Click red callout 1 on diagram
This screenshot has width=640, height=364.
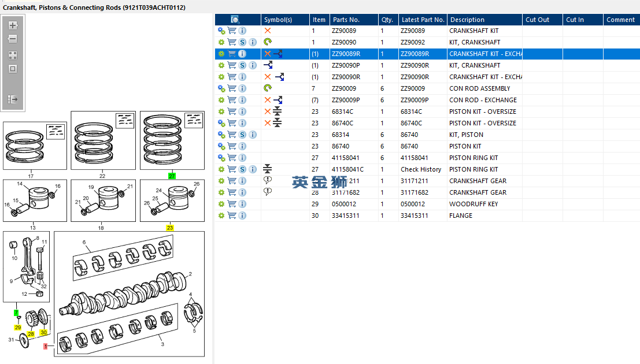[x=46, y=347]
